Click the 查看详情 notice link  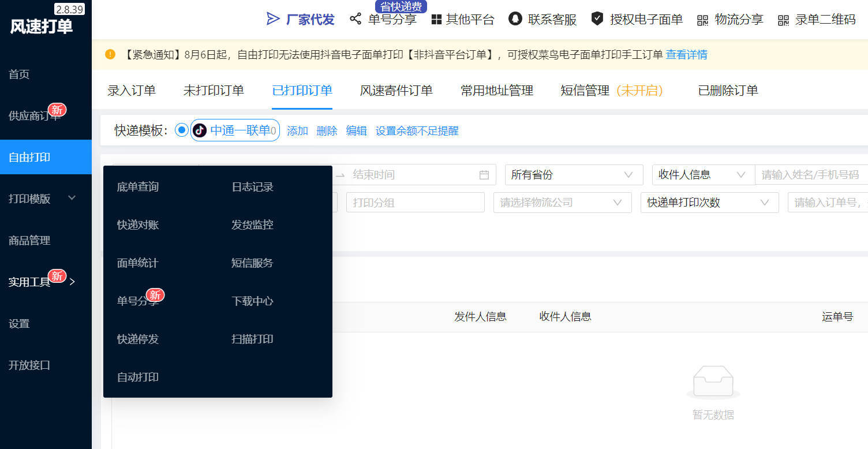coord(687,55)
